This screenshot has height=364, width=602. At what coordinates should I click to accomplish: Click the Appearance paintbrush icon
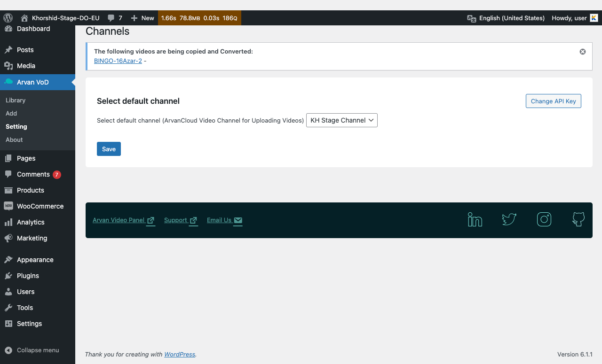[x=8, y=260]
